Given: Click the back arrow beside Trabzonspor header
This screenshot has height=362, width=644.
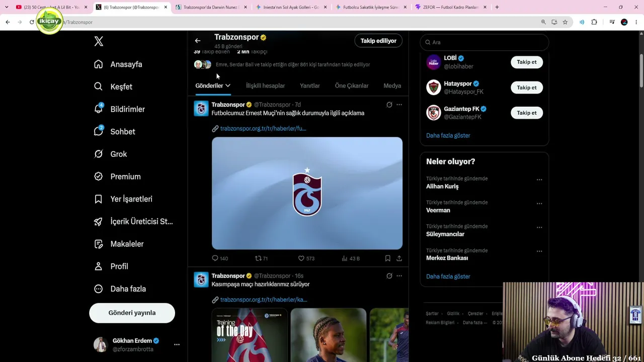Looking at the screenshot, I should pos(198,41).
